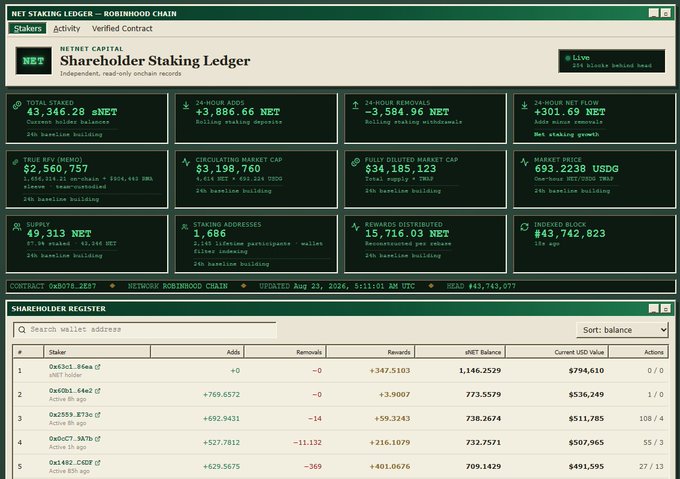Viewport: 680px width, 479px height.
Task: Click the Rewards column header
Action: click(370, 352)
